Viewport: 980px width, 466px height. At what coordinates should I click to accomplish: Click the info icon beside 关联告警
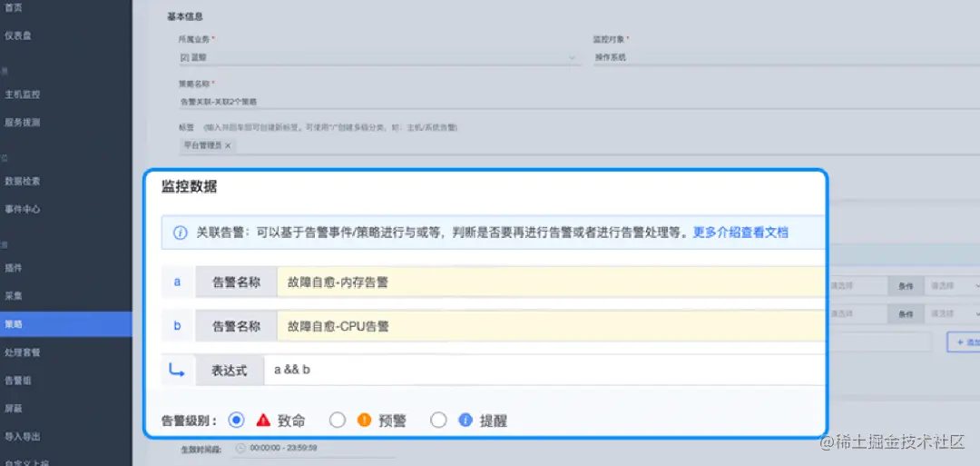click(180, 233)
